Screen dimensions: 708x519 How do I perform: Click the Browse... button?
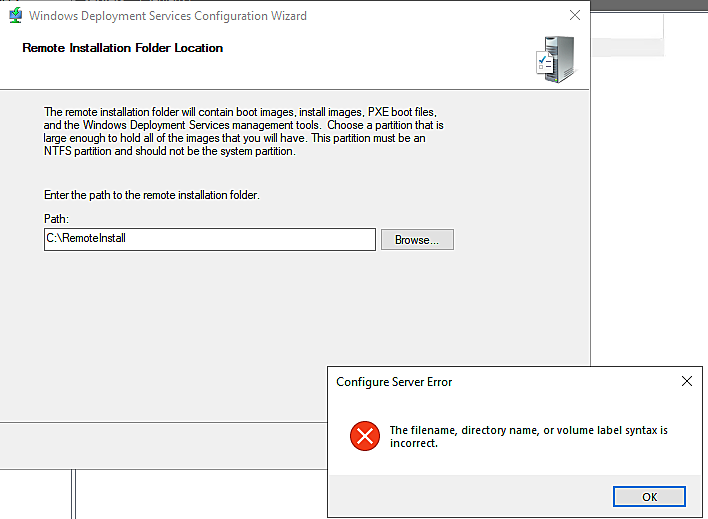(x=417, y=239)
